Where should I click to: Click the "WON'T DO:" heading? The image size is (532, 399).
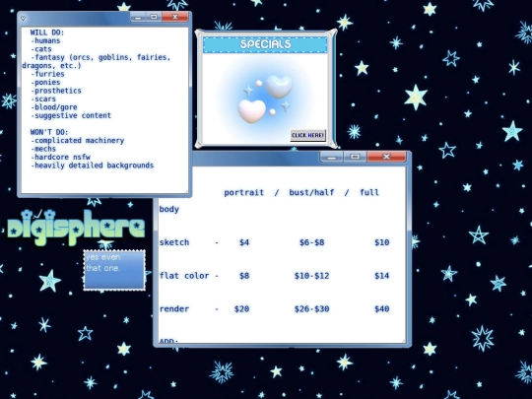coord(49,132)
